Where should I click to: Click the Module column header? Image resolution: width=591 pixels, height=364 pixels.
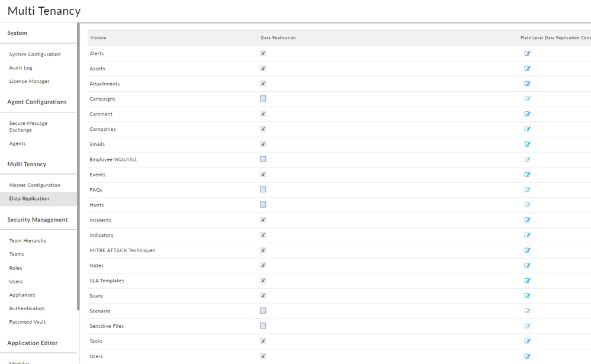98,38
